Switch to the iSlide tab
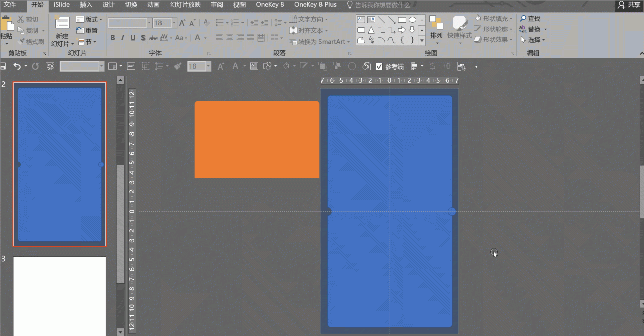The image size is (644, 336). pos(61,5)
